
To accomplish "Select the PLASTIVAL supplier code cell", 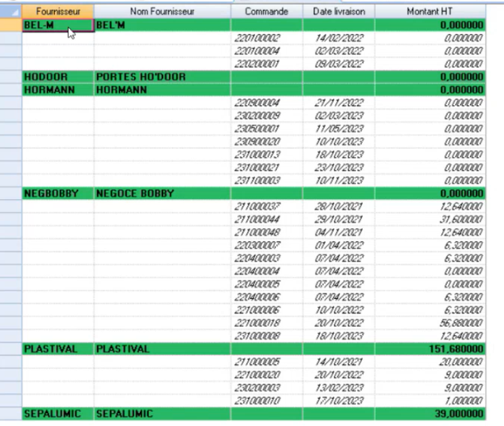I will [58, 349].
